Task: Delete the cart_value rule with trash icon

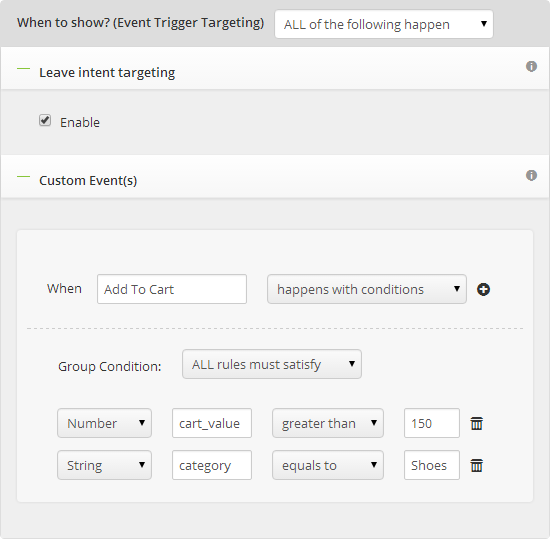Action: coord(476,423)
